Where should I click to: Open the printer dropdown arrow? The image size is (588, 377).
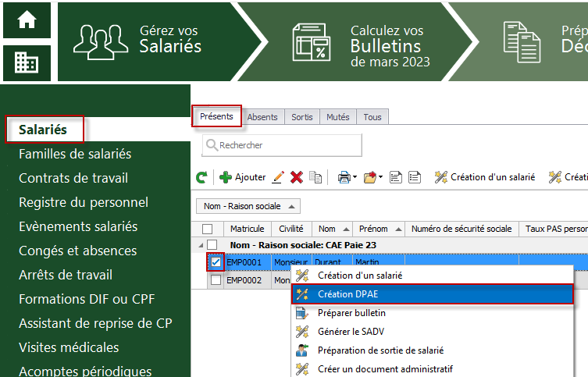point(355,178)
